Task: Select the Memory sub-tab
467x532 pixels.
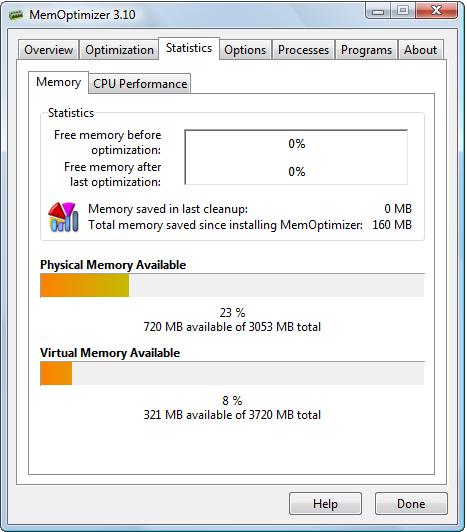Action: [58, 82]
